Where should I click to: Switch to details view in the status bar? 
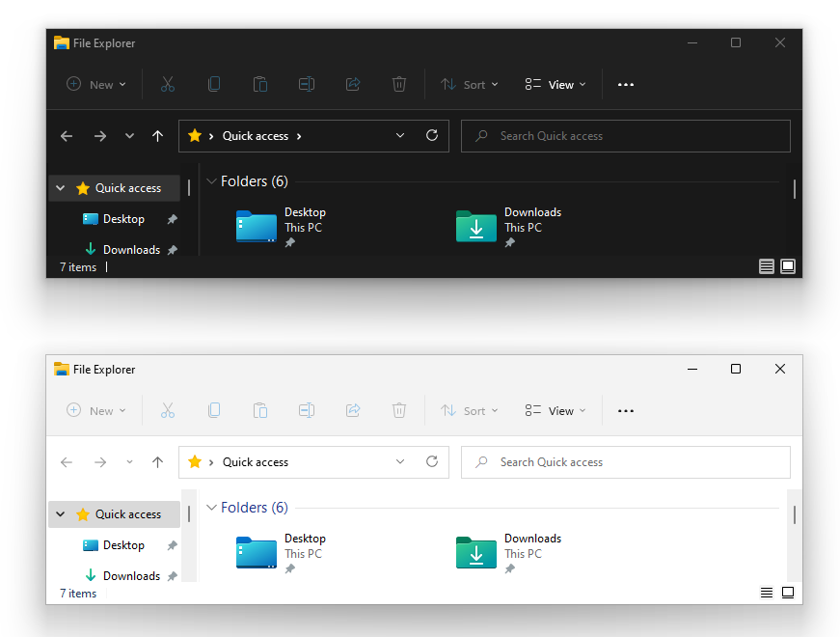coord(767,266)
